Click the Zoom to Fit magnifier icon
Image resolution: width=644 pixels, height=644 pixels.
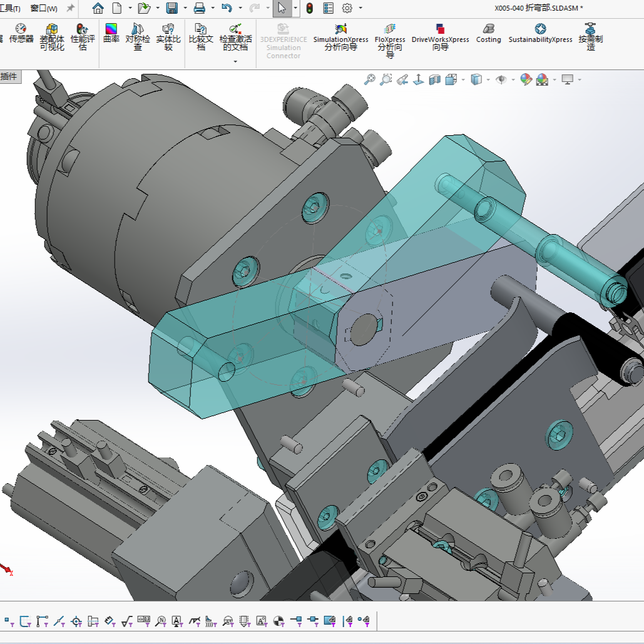coord(370,79)
